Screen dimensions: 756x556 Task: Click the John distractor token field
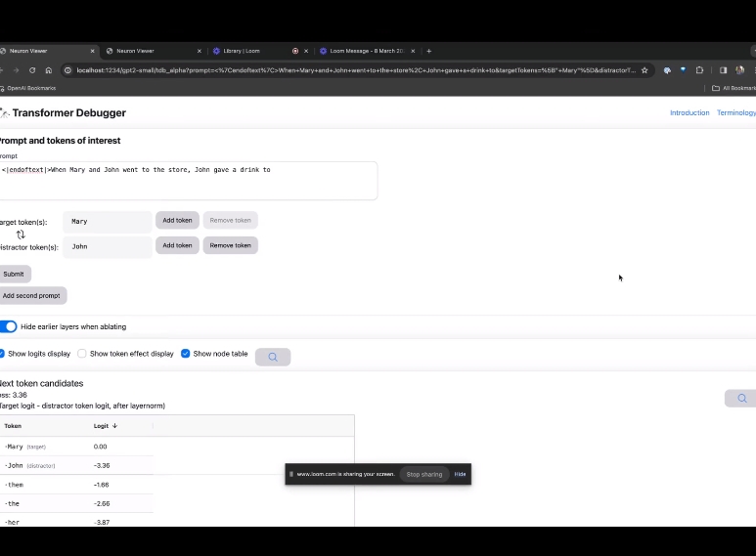[107, 246]
